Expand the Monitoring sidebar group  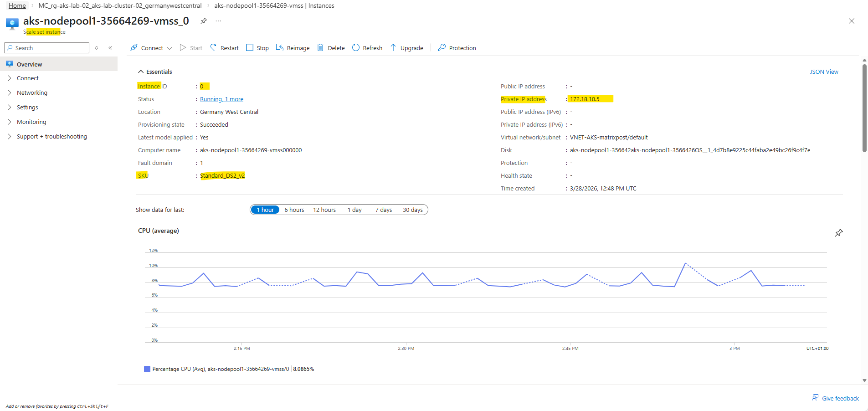pos(31,122)
